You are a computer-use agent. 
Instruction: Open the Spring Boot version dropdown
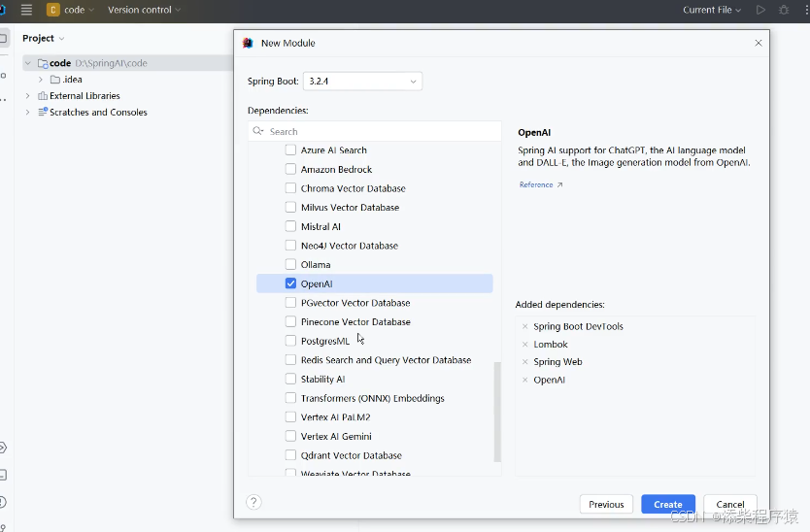click(x=362, y=82)
